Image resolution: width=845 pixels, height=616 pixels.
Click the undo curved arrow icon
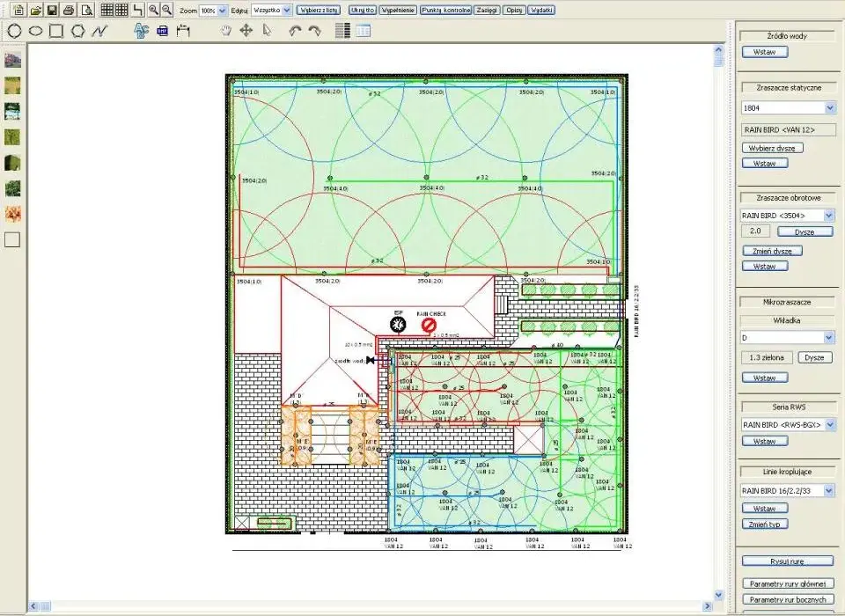tap(294, 31)
